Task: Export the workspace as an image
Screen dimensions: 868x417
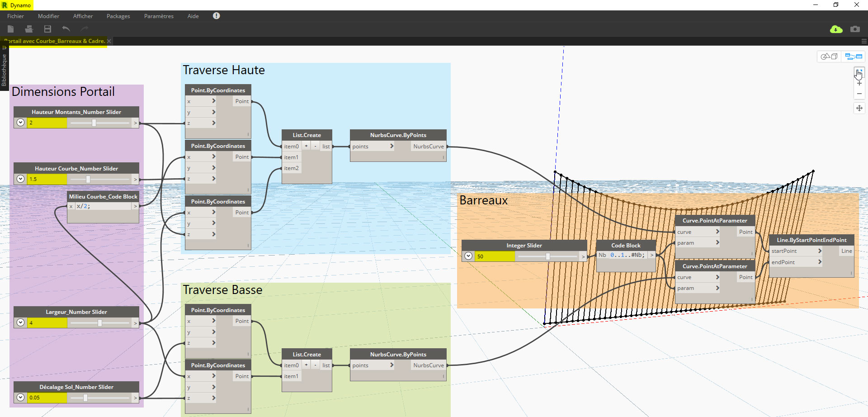Action: 855,29
